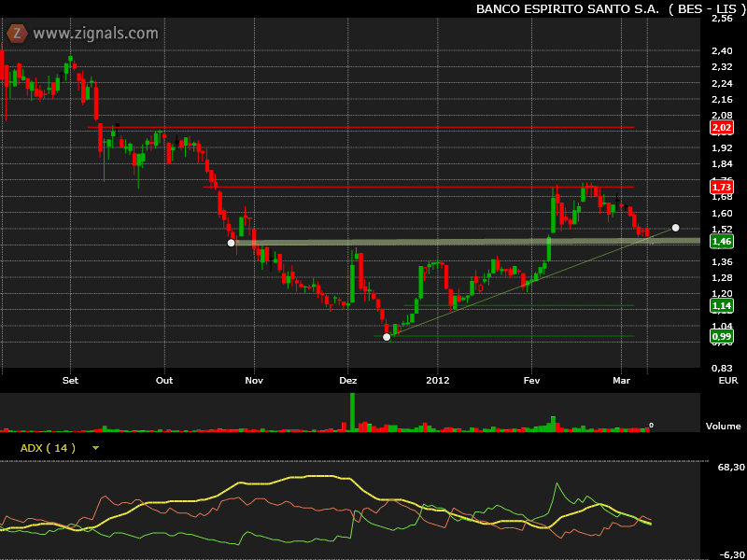Click the 0,83 price axis label
This screenshot has width=747, height=560.
pyautogui.click(x=722, y=368)
